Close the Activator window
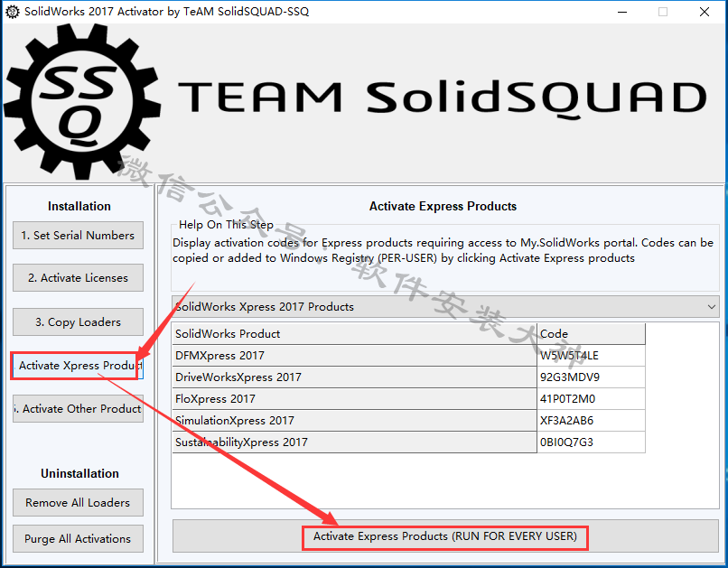Viewport: 728px width, 568px height. pyautogui.click(x=705, y=12)
